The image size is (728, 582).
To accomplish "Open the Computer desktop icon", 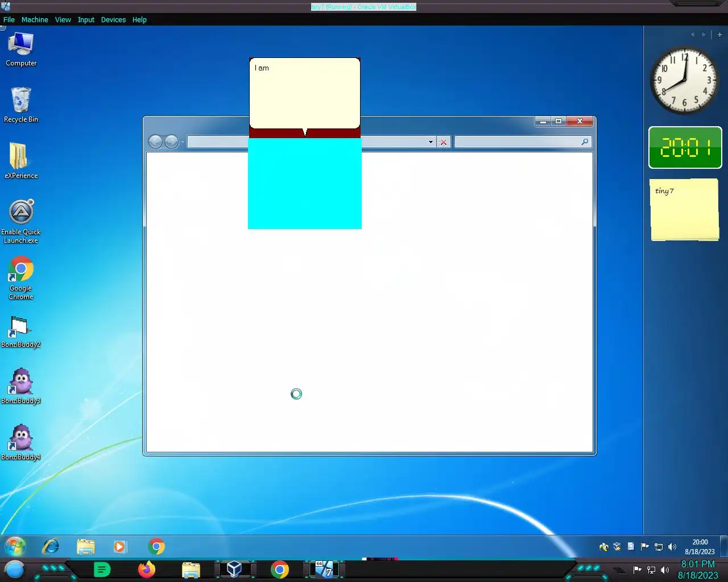I will pos(21,49).
